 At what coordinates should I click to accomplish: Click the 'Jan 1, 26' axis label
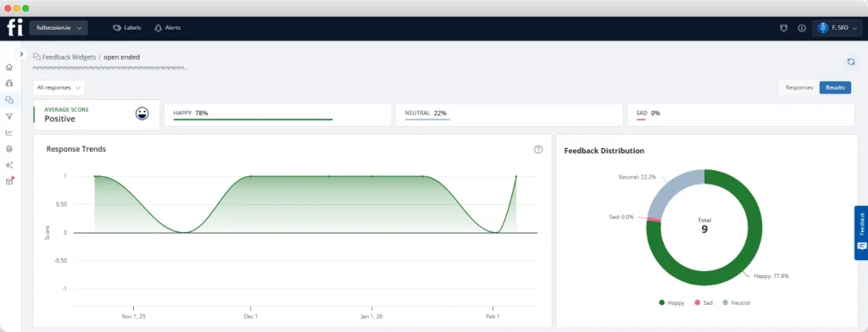(x=372, y=317)
